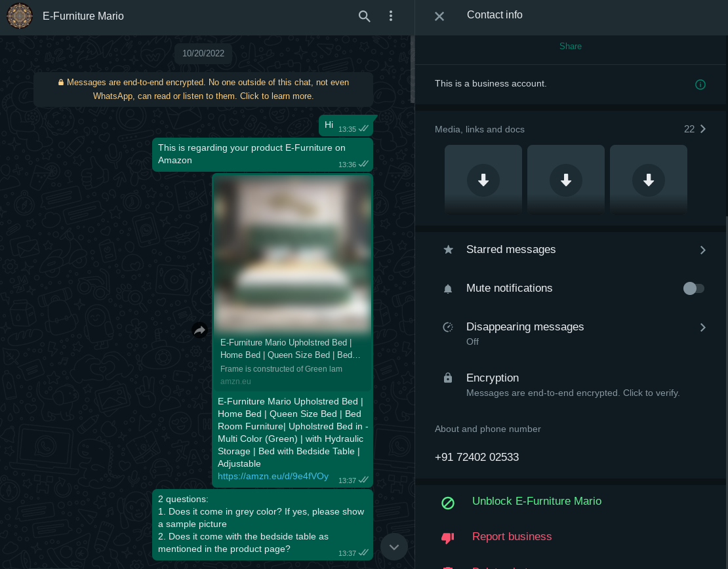This screenshot has width=728, height=569.
Task: Click the Disappearing messages timer icon
Action: (x=448, y=327)
